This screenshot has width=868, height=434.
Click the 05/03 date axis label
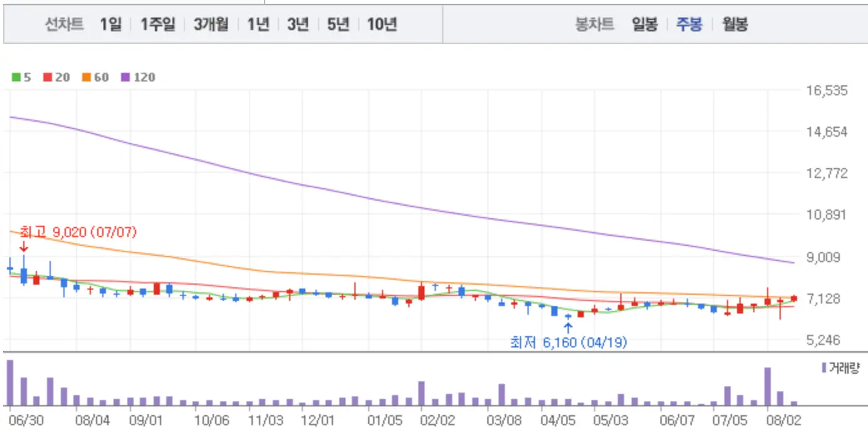pos(610,419)
